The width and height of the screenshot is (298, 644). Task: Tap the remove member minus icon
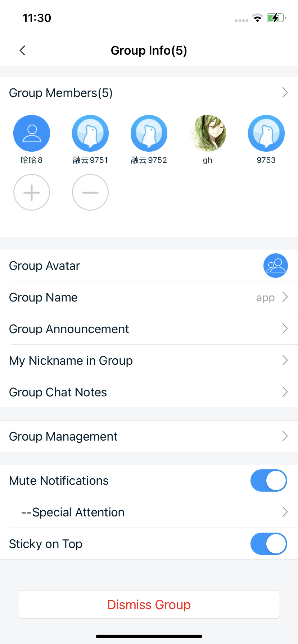tap(90, 192)
